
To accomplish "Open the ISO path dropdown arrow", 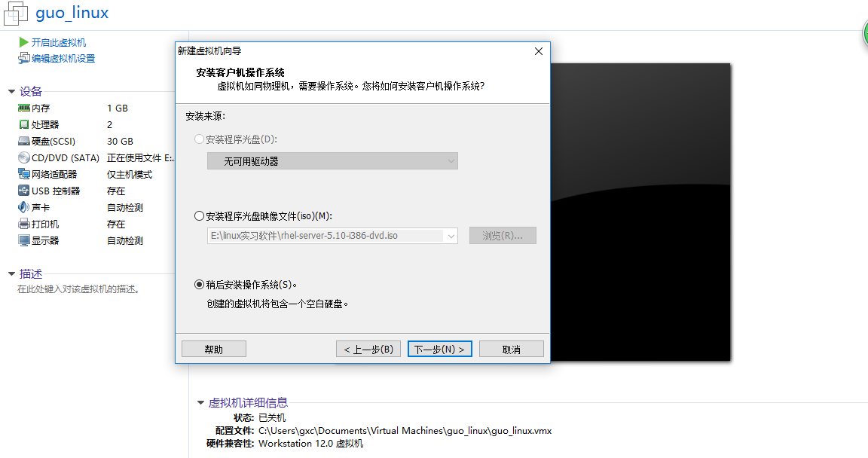I will point(451,236).
